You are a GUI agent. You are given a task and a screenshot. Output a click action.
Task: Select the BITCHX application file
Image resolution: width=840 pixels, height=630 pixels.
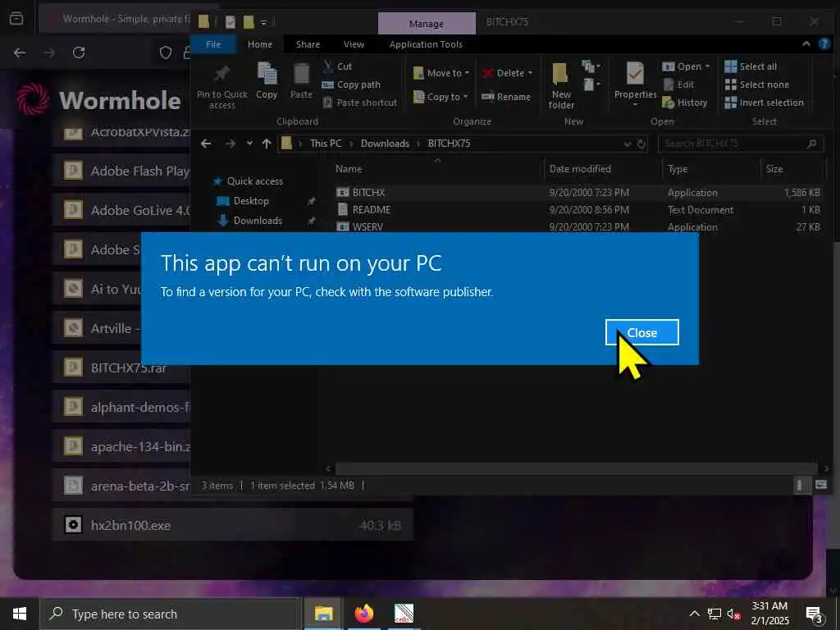(x=368, y=192)
